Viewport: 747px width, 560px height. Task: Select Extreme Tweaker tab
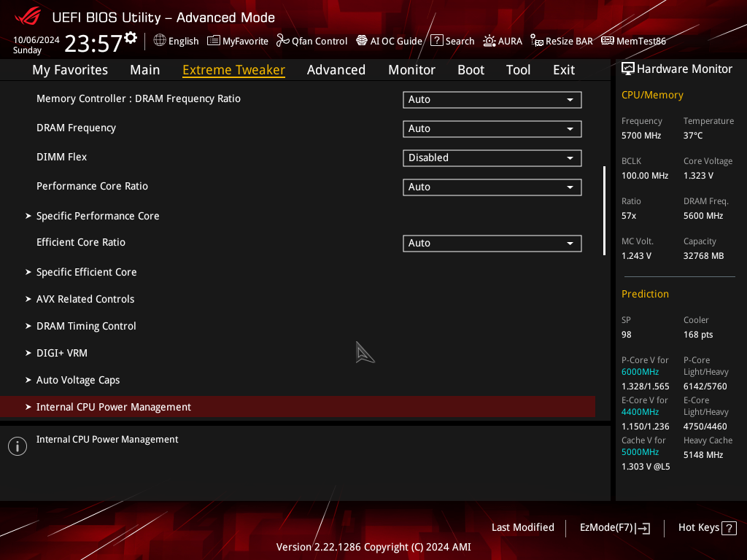click(x=234, y=70)
